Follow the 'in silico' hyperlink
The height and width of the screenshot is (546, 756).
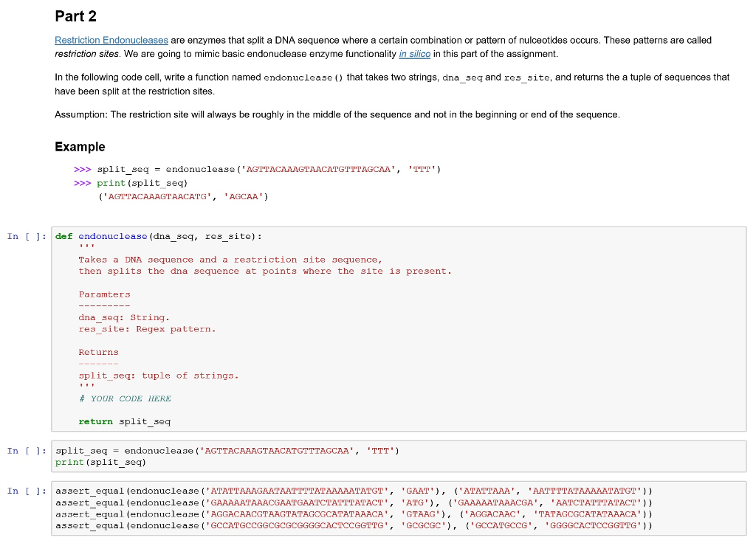[415, 53]
